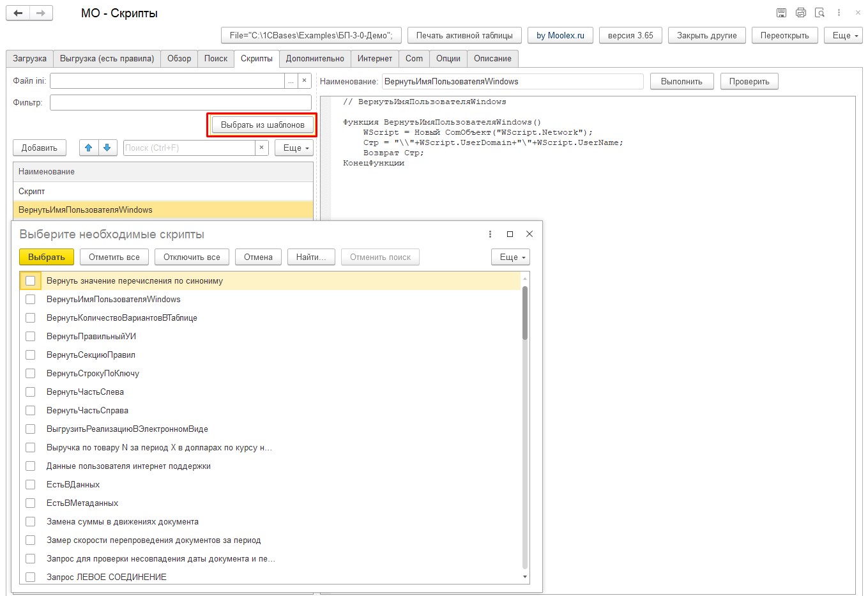The height and width of the screenshot is (596, 868).
Task: Switch to the Загрузка tab
Action: [29, 58]
